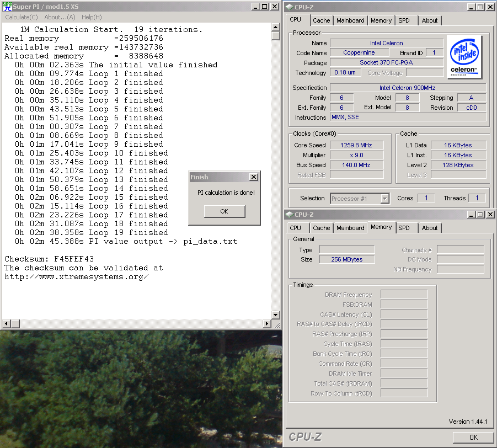This screenshot has width=497, height=448.
Task: Click the Checksum: F45FEF43 line
Action: [x=49, y=259]
